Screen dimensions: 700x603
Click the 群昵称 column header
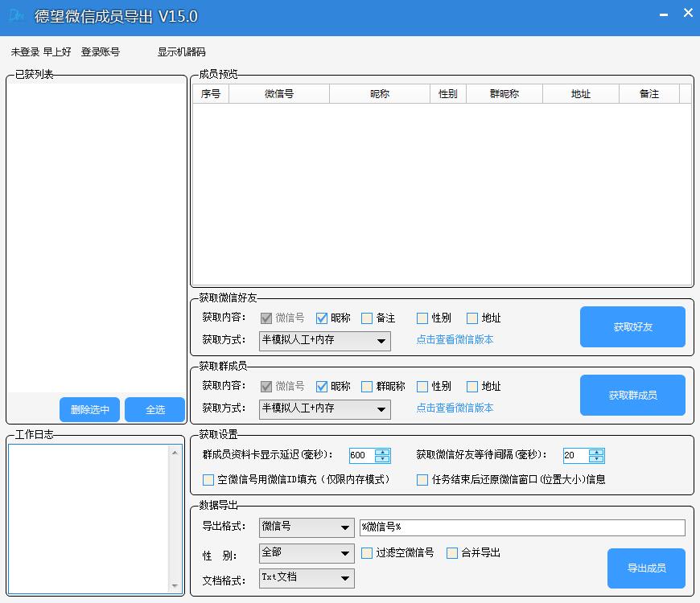pos(504,93)
